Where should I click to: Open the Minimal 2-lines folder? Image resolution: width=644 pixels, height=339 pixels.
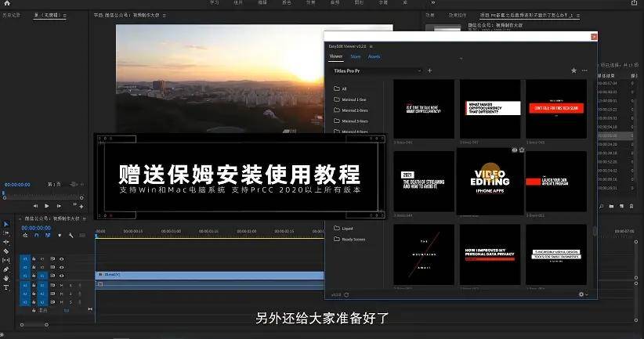351,110
